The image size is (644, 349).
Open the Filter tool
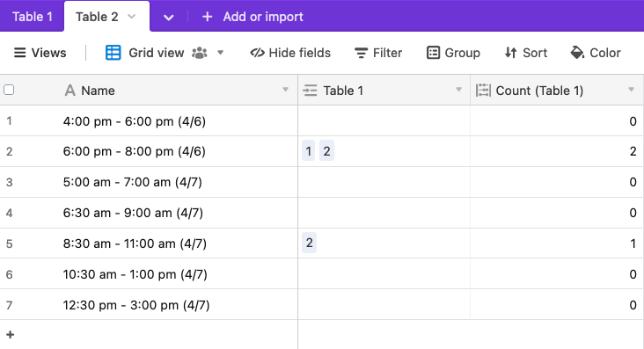click(x=378, y=53)
